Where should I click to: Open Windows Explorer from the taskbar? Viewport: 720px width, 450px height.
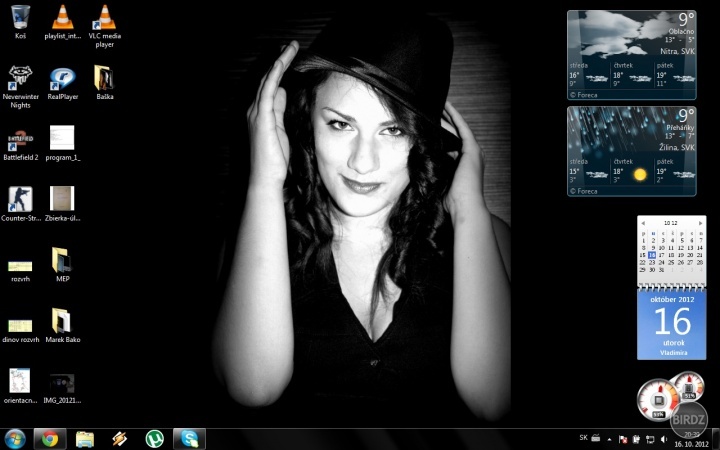click(85, 439)
